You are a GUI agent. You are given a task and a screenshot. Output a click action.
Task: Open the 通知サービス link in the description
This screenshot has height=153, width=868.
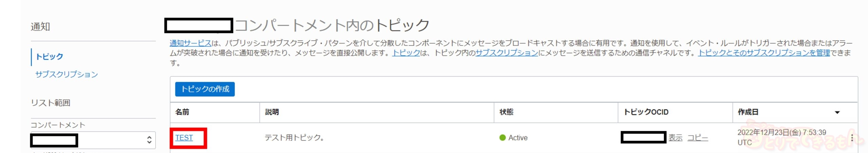[x=191, y=43]
